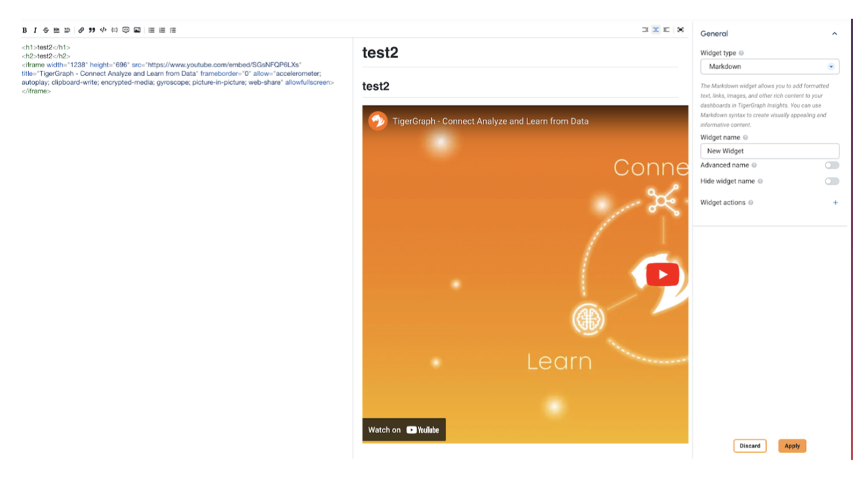Play the embedded TigerGraph YouTube video

[663, 275]
